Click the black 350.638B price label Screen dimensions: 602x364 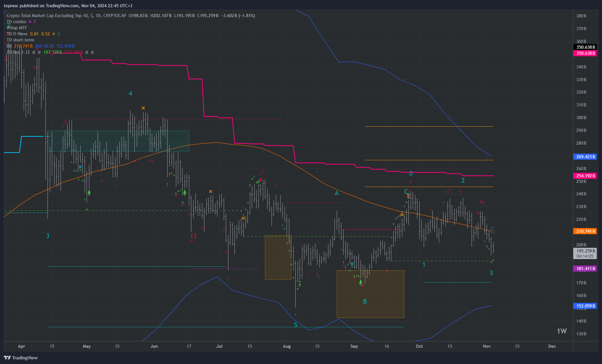[585, 47]
